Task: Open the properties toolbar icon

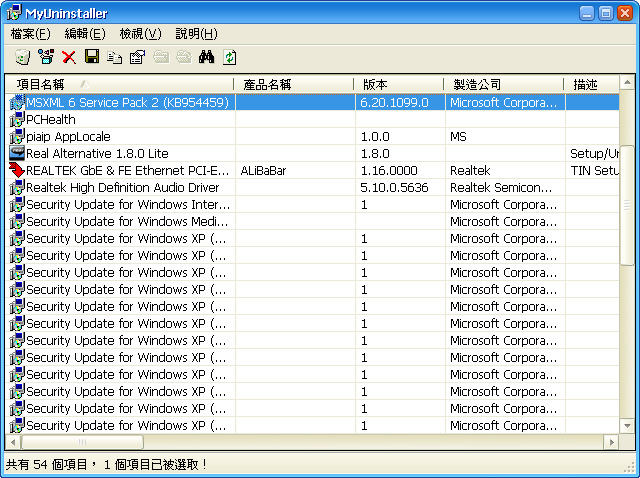Action: (x=138, y=57)
